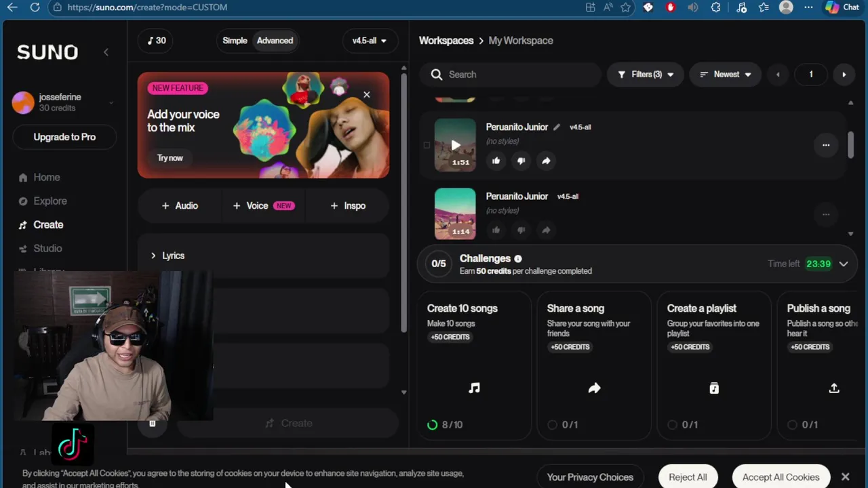Screen dimensions: 868x488
Task: Refresh the browser page
Action: tap(35, 7)
